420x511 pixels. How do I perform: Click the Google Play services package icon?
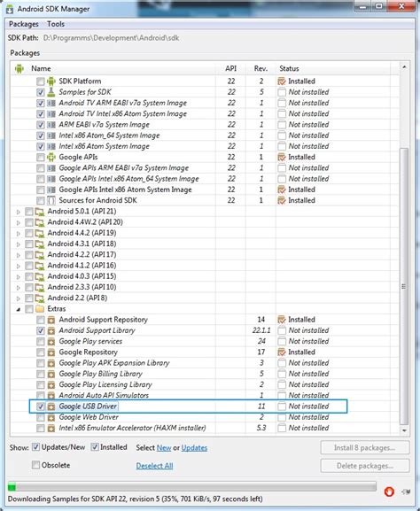[x=51, y=342]
